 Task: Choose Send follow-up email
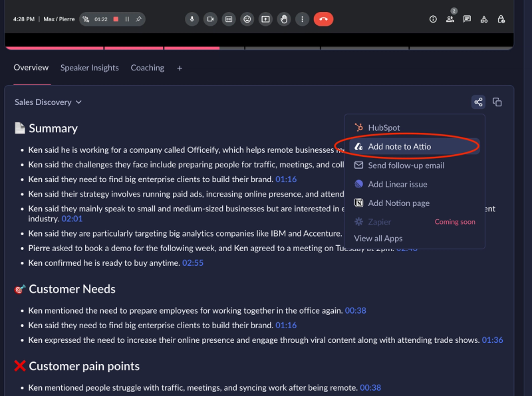click(x=414, y=165)
